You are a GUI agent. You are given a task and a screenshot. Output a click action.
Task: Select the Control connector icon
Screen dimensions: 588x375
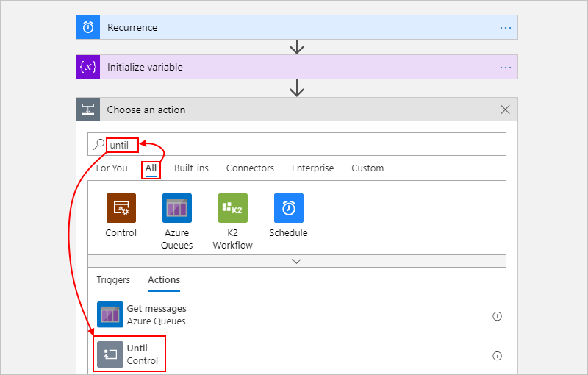tap(121, 208)
